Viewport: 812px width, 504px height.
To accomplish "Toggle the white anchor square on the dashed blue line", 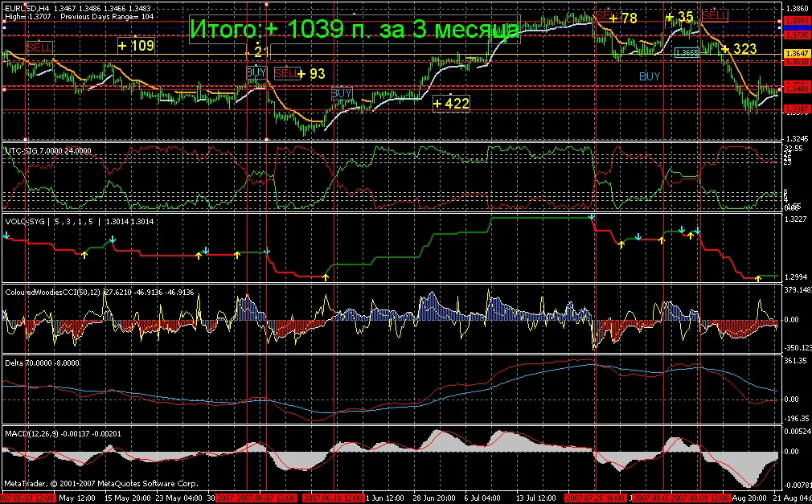I will pyautogui.click(x=5, y=27).
